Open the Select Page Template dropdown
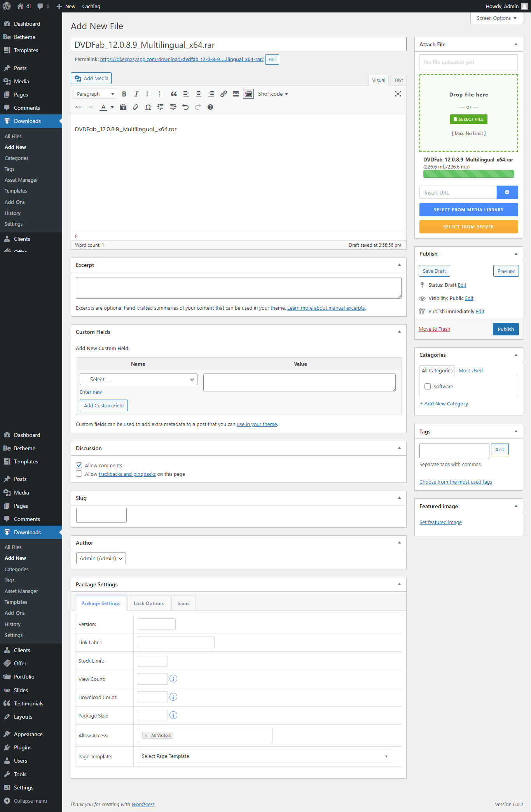The image size is (531, 812). (x=264, y=756)
